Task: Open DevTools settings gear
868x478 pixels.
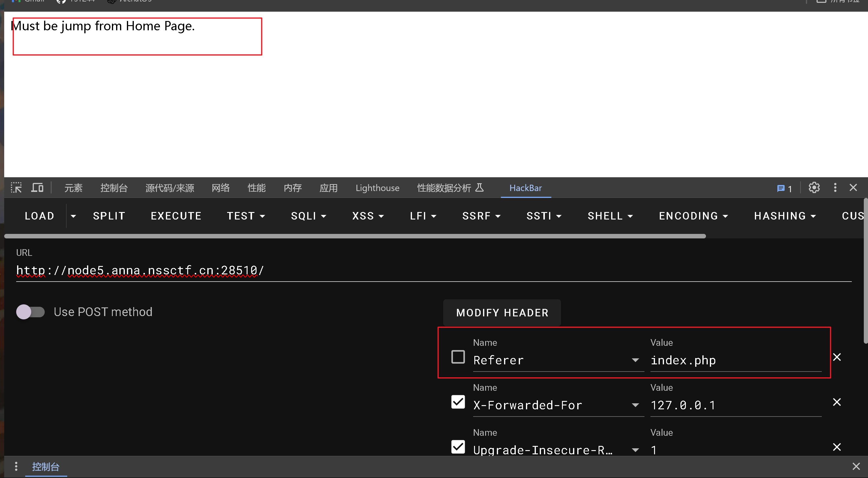Action: (x=814, y=188)
